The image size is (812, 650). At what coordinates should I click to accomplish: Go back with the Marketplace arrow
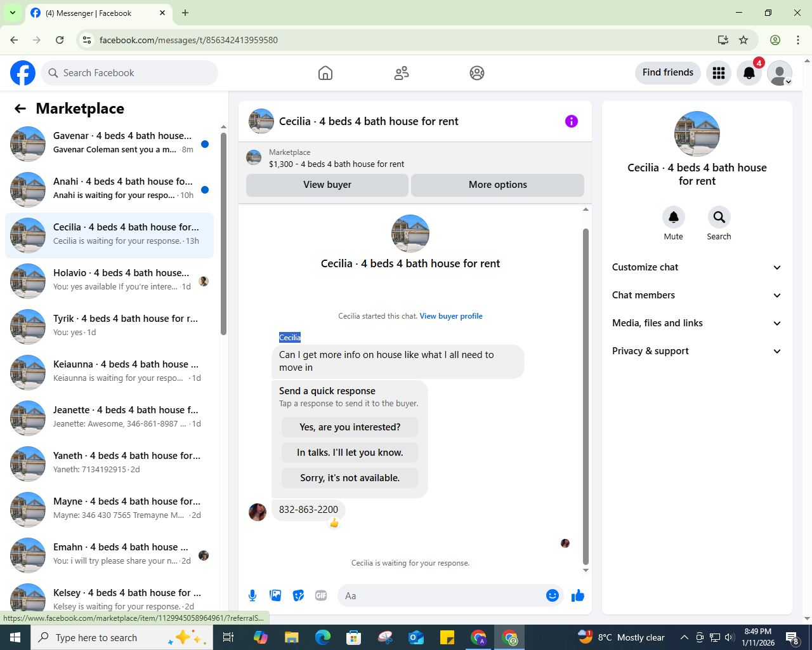[20, 109]
